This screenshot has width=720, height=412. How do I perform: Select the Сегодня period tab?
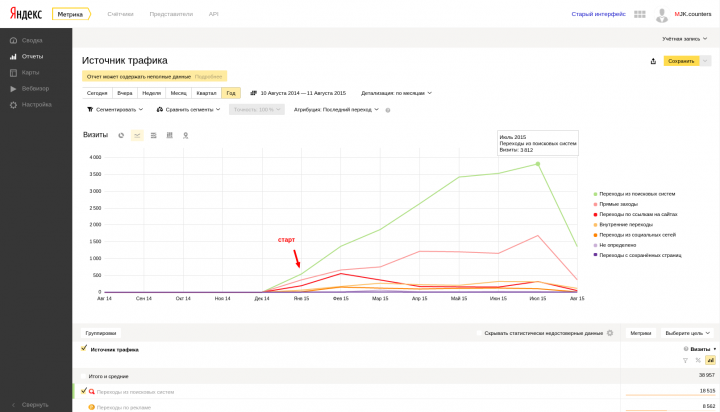tap(97, 93)
